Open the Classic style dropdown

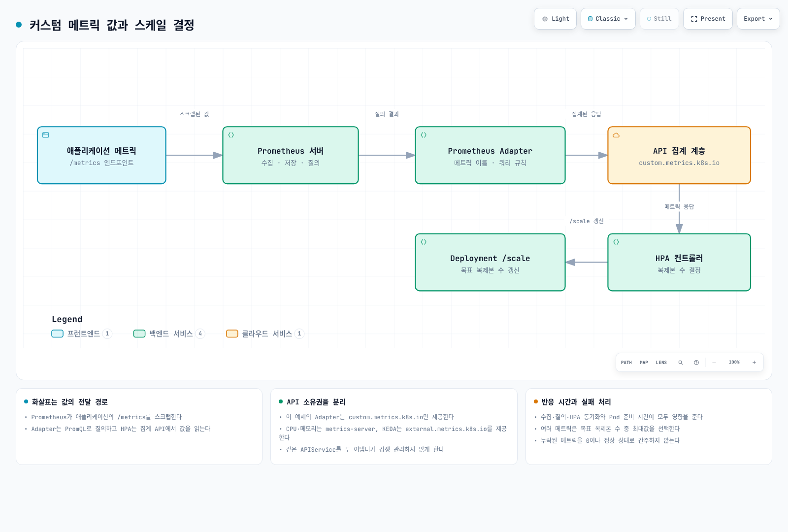tap(608, 19)
